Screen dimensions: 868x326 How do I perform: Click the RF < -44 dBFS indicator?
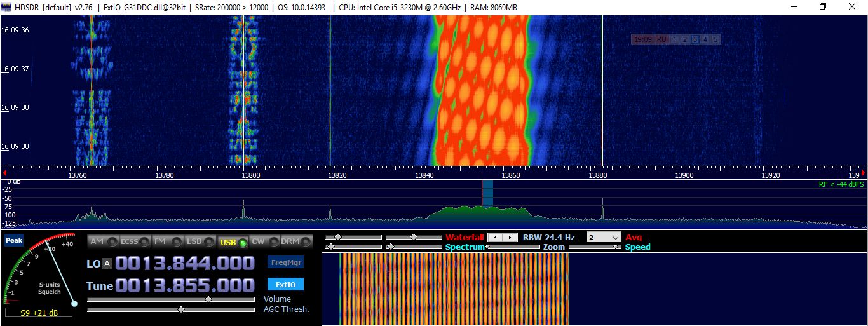point(841,184)
